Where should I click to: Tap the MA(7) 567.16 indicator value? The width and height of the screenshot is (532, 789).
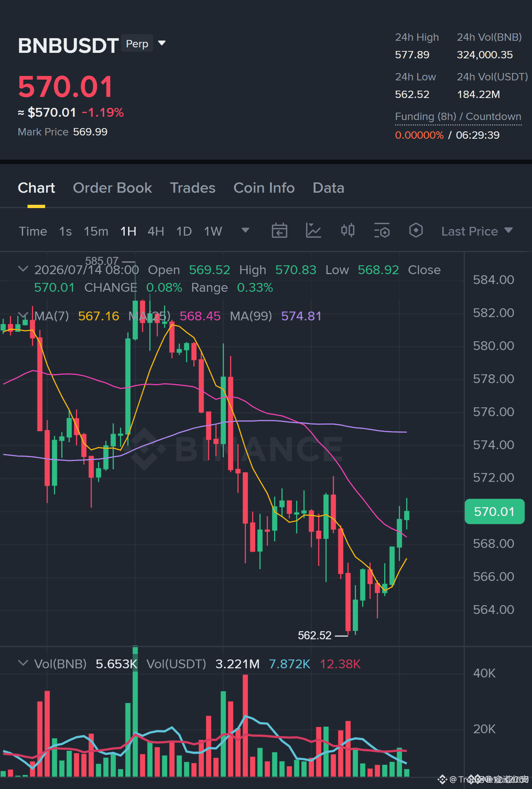[99, 316]
